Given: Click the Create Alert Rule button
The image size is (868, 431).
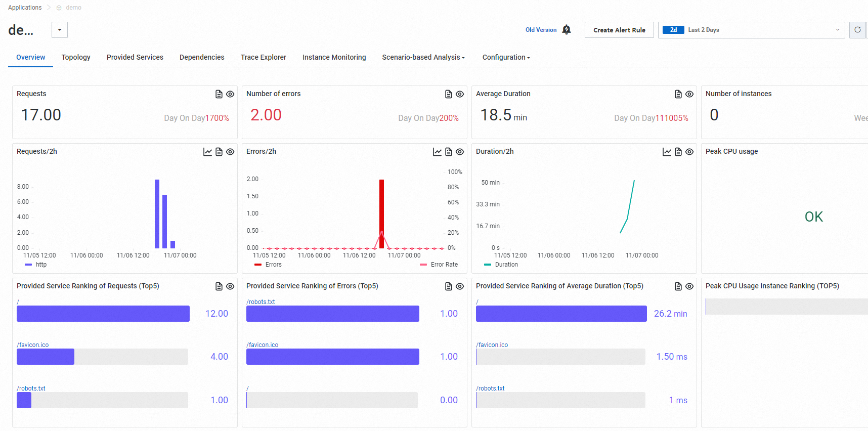Looking at the screenshot, I should pos(619,30).
